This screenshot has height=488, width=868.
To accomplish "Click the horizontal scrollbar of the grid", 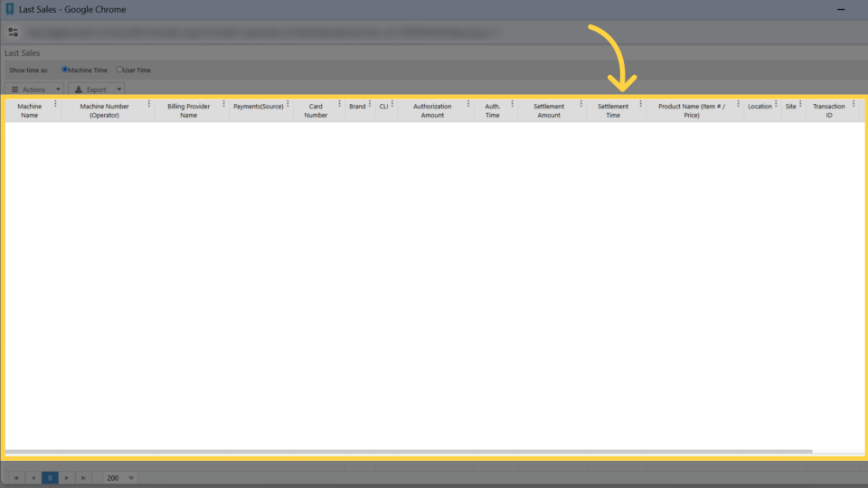I will [x=407, y=451].
